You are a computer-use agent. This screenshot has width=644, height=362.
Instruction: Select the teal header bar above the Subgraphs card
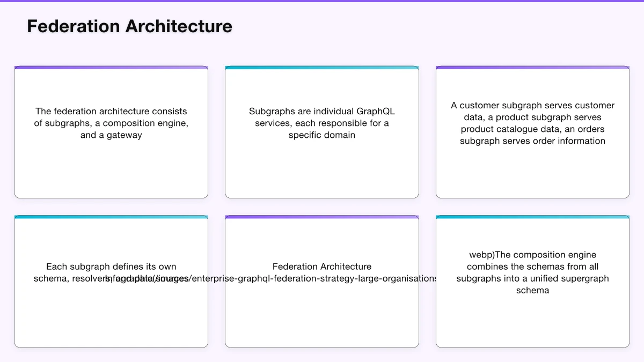point(322,68)
